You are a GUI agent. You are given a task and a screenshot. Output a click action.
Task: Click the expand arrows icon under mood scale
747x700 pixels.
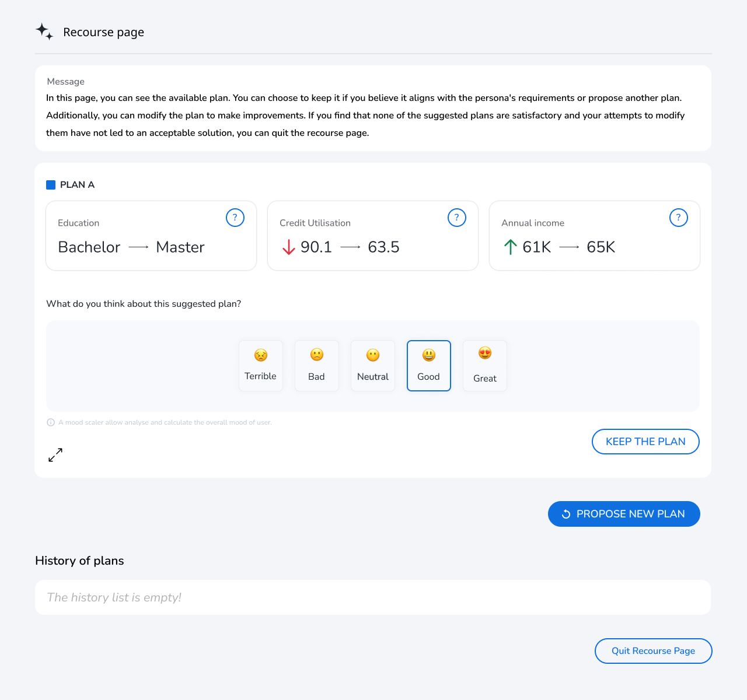55,455
